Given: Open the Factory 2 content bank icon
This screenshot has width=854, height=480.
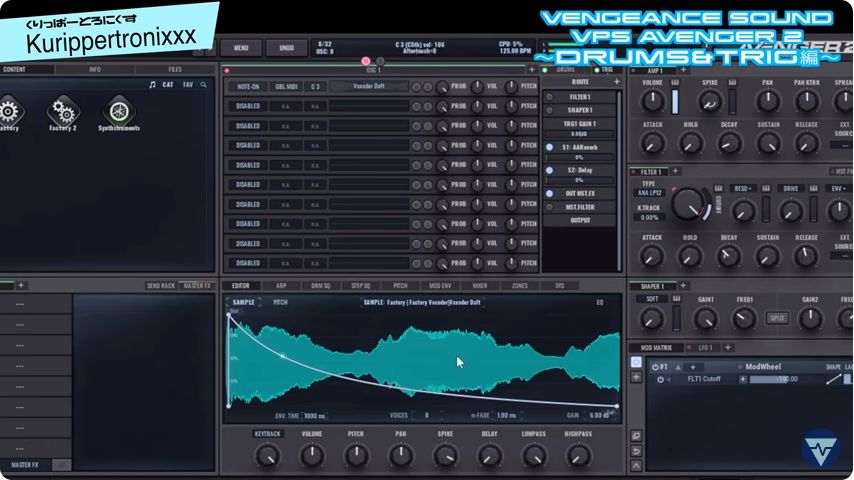Looking at the screenshot, I should click(x=63, y=111).
